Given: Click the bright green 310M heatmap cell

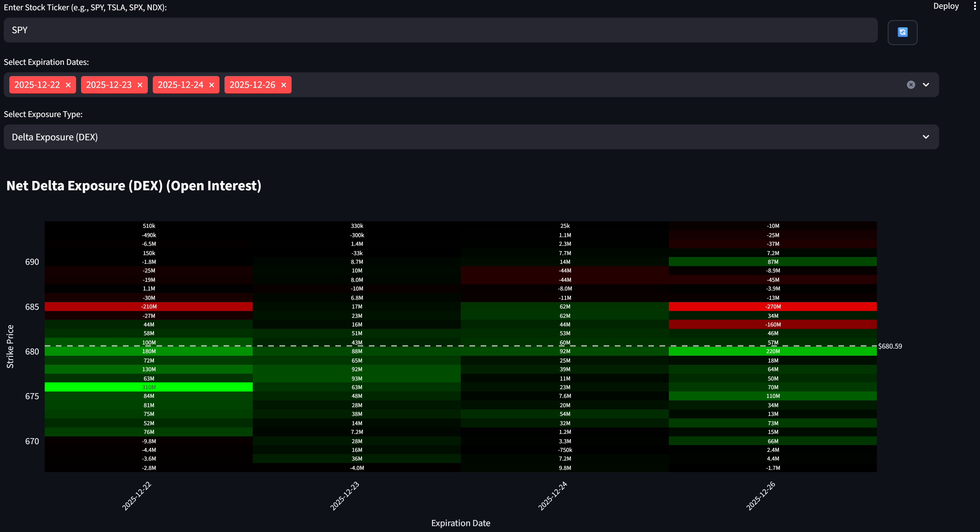Looking at the screenshot, I should coord(149,387).
